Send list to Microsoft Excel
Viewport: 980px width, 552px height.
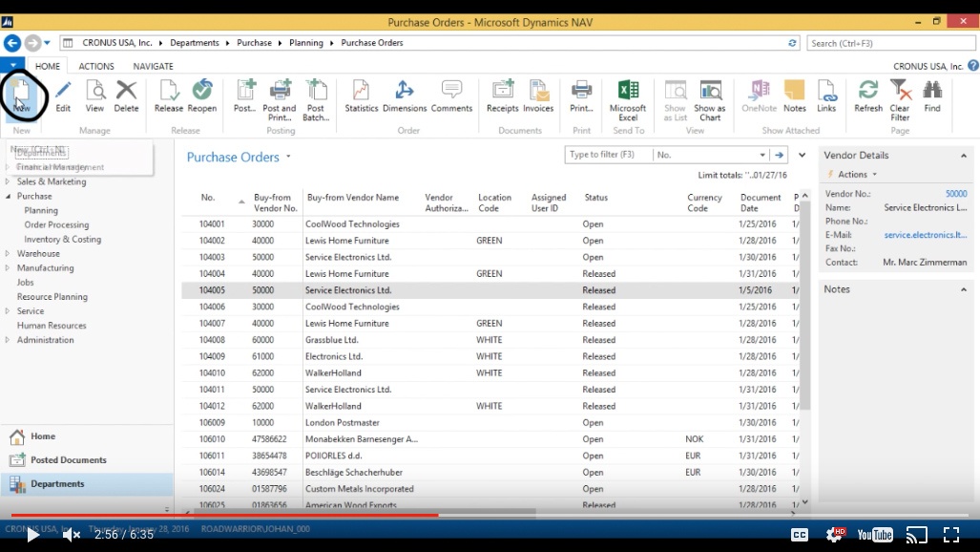[x=628, y=100]
